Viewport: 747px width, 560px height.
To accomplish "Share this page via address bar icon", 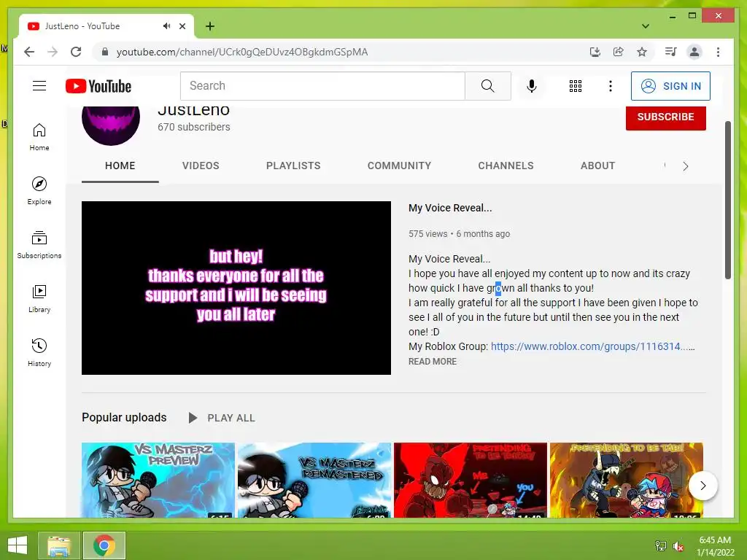I will (619, 52).
